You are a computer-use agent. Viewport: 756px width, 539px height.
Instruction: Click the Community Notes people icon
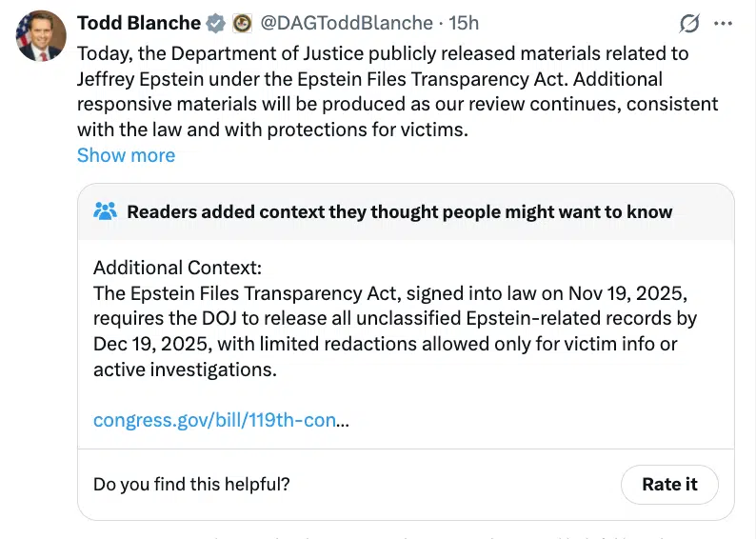(x=105, y=211)
